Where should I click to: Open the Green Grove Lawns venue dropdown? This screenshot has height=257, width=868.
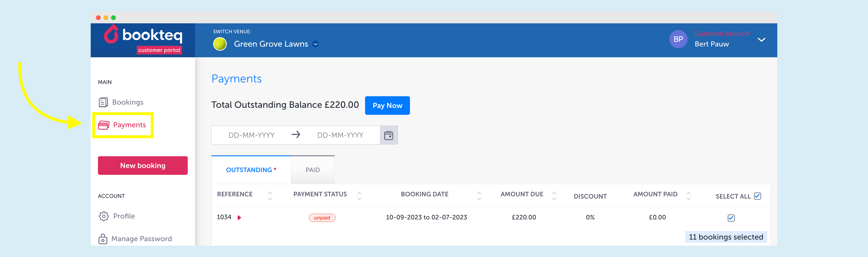pyautogui.click(x=315, y=44)
